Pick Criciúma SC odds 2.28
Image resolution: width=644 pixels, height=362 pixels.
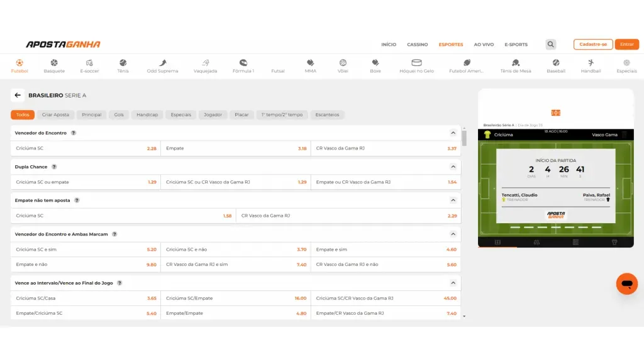coord(151,148)
